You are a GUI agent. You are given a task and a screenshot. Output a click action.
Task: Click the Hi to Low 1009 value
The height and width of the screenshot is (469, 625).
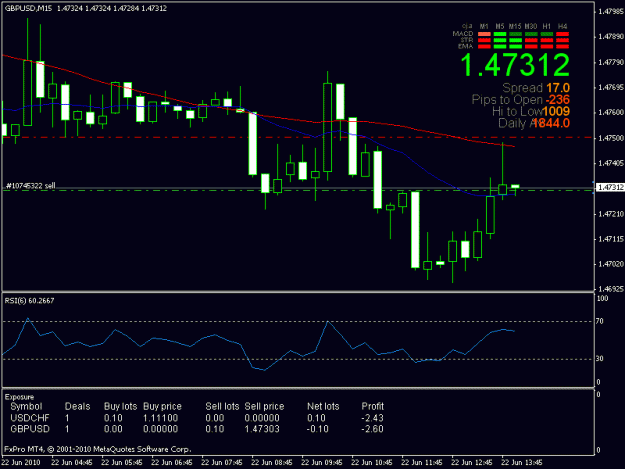556,111
